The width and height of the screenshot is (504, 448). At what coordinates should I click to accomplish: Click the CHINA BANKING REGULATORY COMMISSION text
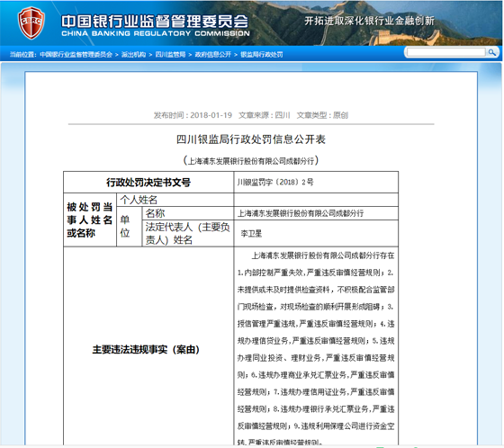pyautogui.click(x=156, y=33)
